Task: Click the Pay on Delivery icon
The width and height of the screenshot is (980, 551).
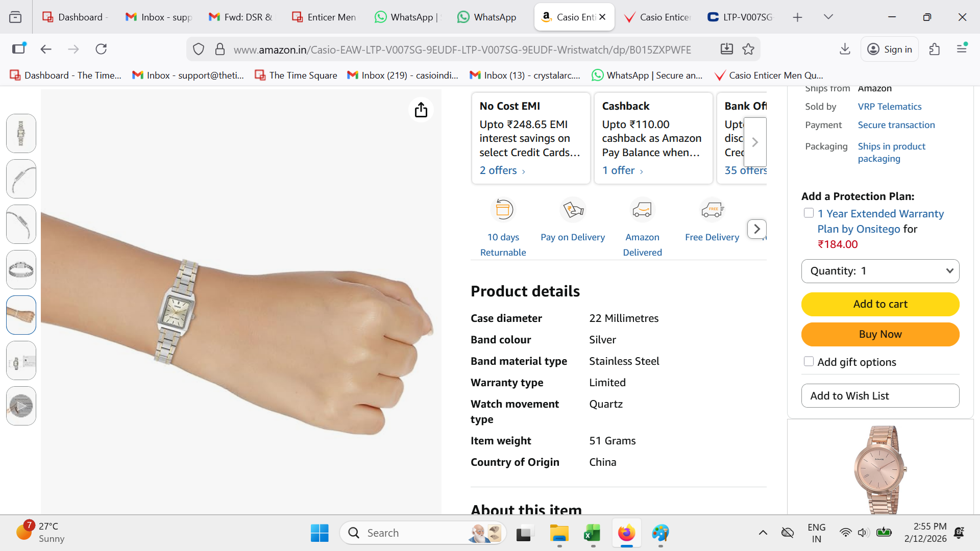Action: [x=573, y=210]
